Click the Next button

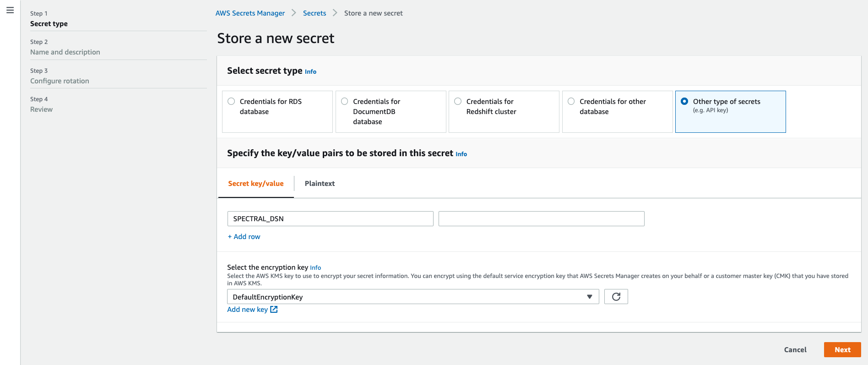coord(842,350)
